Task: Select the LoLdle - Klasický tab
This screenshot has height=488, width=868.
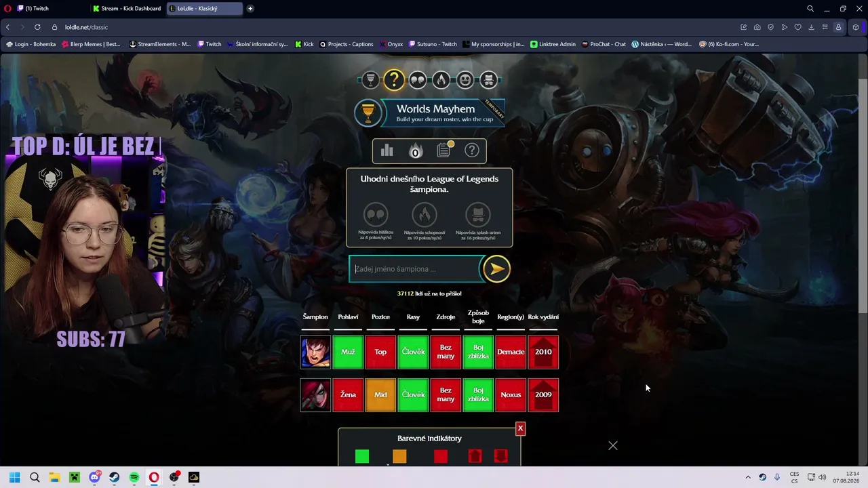Action: point(205,9)
